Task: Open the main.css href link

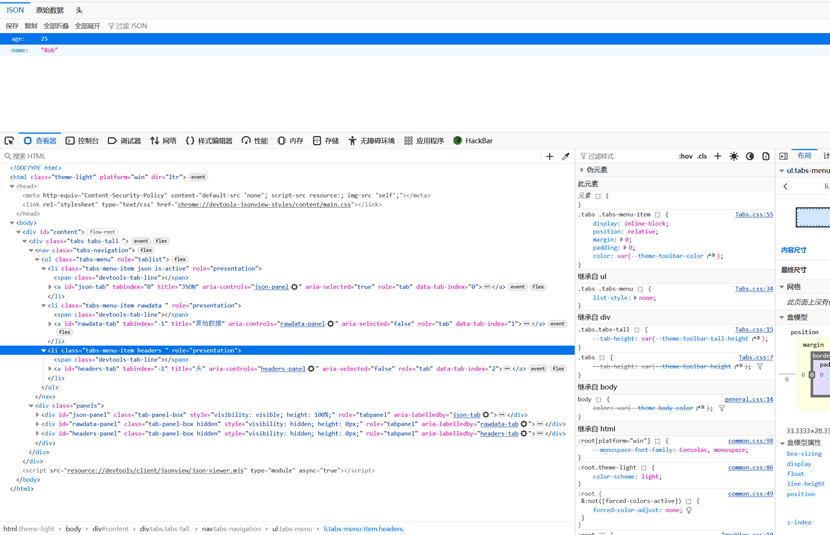Action: click(x=265, y=204)
